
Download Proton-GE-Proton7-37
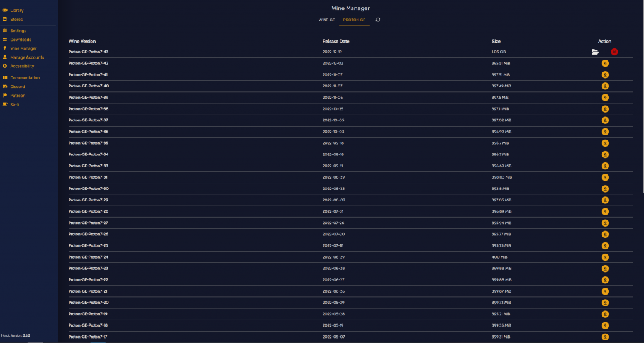605,120
